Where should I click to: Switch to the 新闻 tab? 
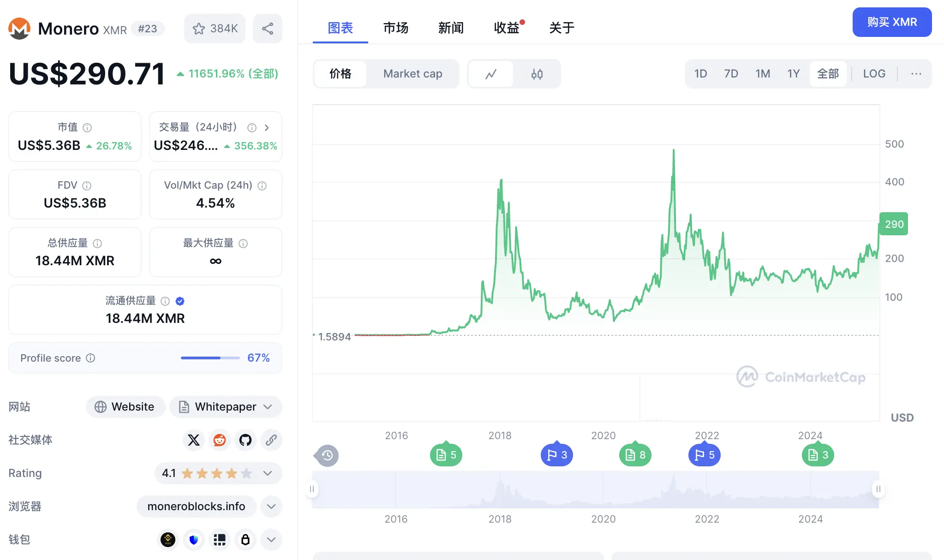click(x=451, y=28)
